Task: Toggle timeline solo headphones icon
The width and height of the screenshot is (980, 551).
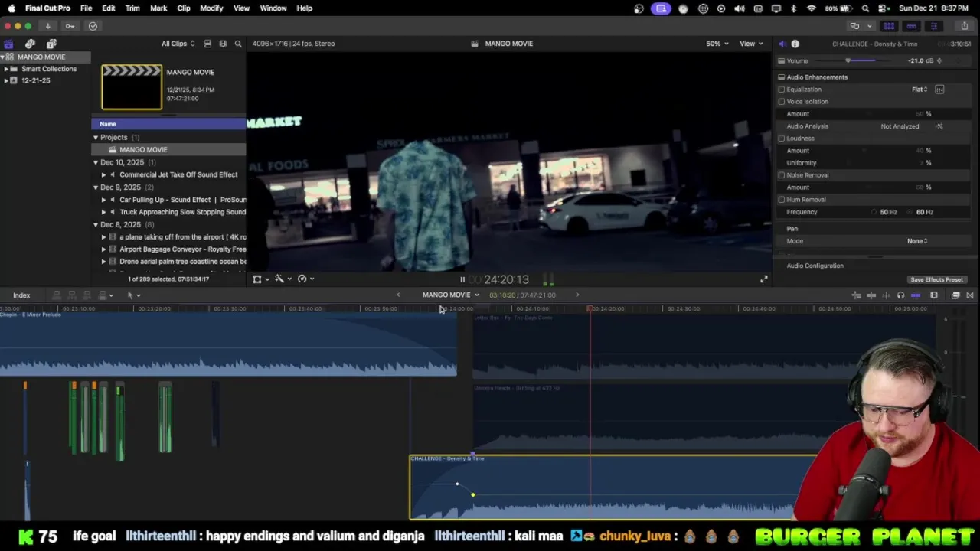Action: [900, 295]
